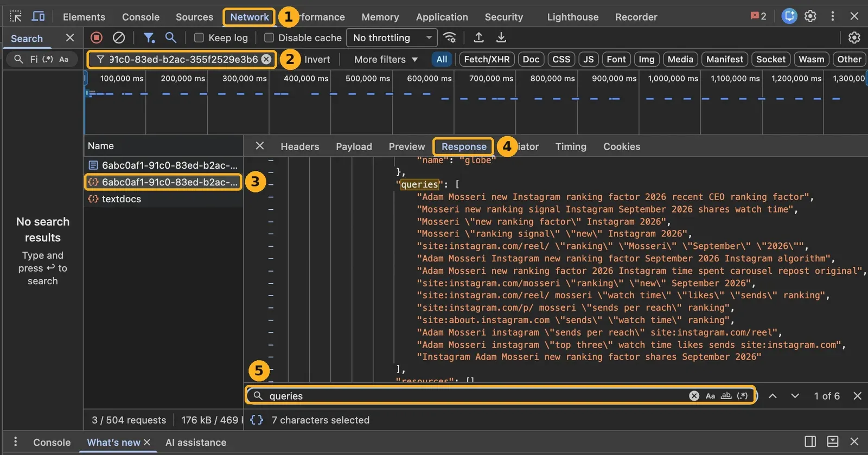Open the No throttling dropdown
The height and width of the screenshot is (455, 868).
(x=392, y=37)
